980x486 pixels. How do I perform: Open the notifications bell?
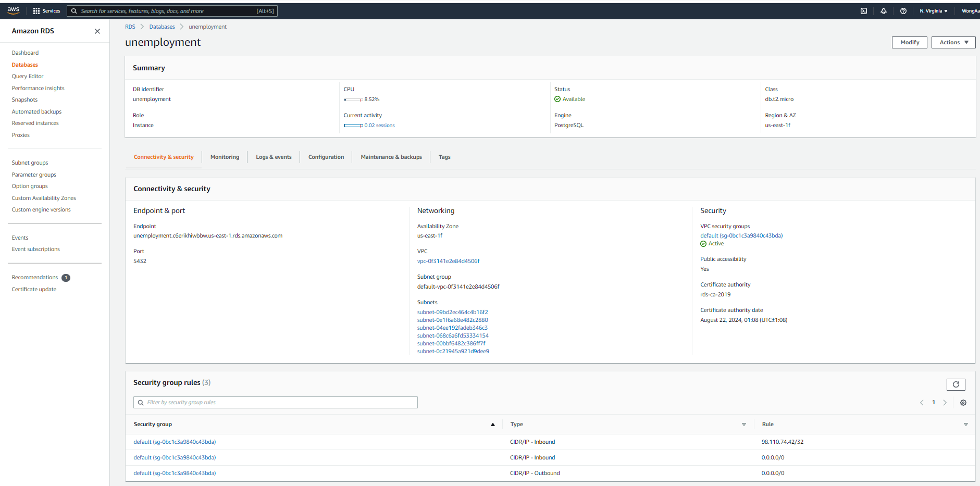click(884, 11)
